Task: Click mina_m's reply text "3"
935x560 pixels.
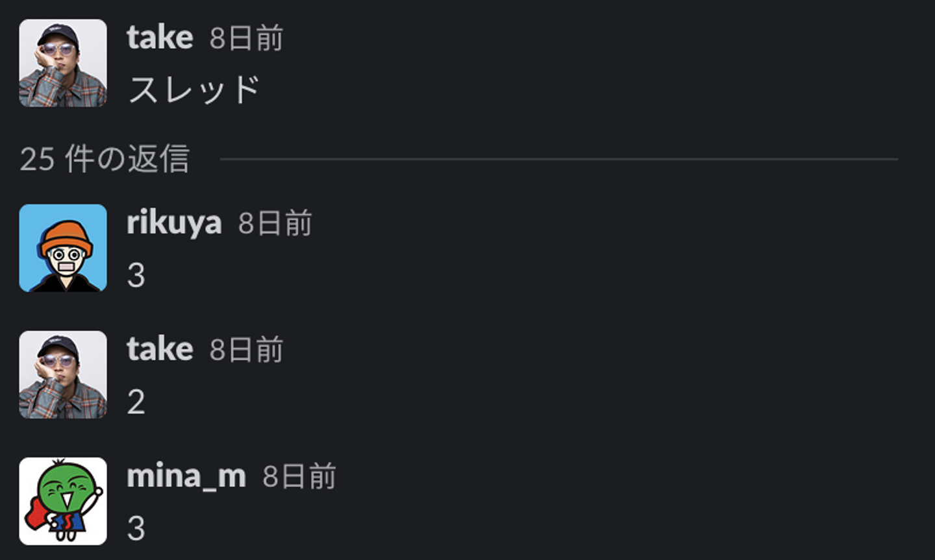Action: click(x=136, y=529)
